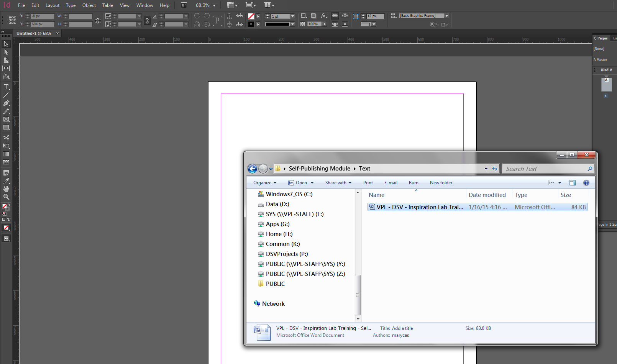Select the VPL - DSV Inspiration Lab file
Image resolution: width=617 pixels, height=364 pixels.
click(478, 207)
